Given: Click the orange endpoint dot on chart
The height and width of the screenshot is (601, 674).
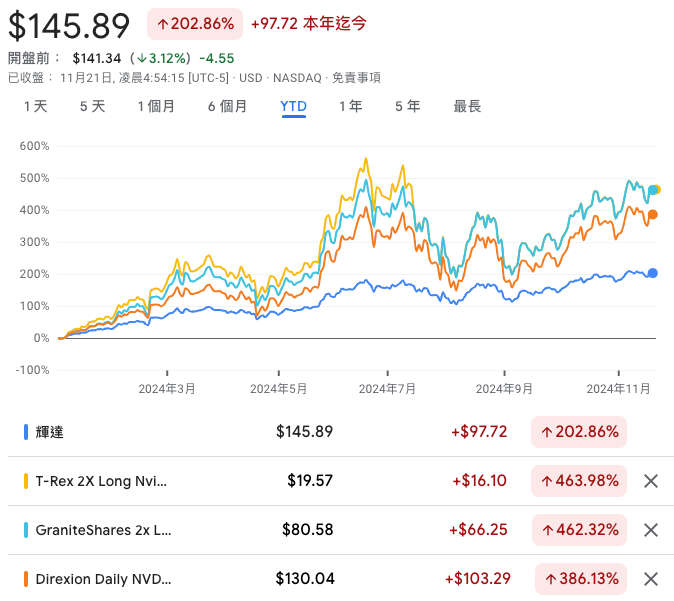Looking at the screenshot, I should (x=653, y=215).
